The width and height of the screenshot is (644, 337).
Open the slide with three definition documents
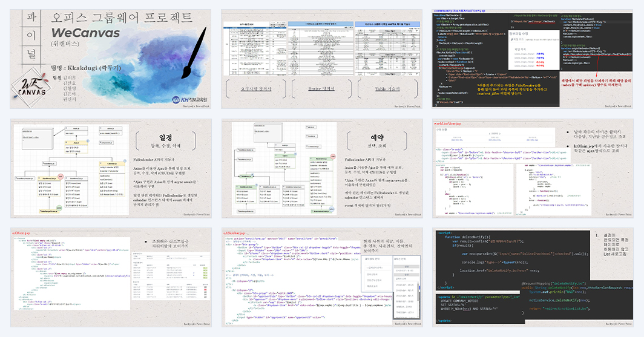click(x=321, y=59)
